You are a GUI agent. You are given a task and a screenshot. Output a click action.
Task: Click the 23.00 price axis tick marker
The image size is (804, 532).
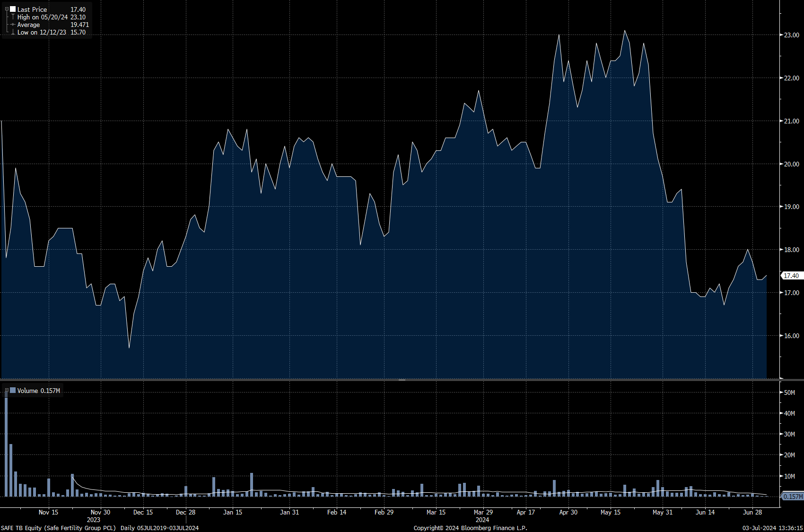click(x=781, y=35)
